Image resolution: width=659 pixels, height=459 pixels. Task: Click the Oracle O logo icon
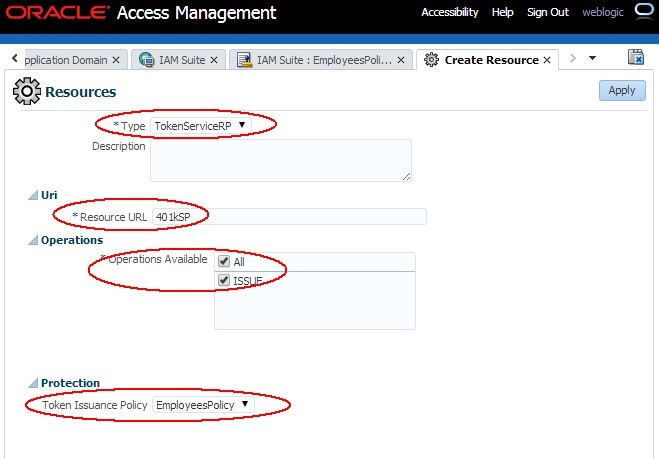point(644,10)
